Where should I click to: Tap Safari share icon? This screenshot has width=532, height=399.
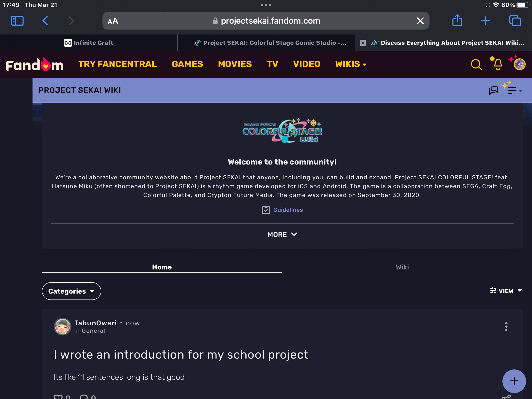click(x=457, y=21)
